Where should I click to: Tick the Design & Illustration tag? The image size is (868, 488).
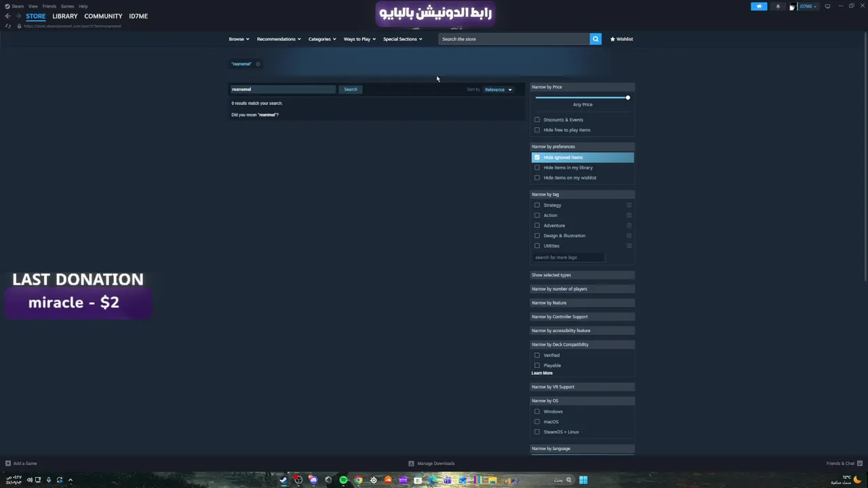pos(537,236)
